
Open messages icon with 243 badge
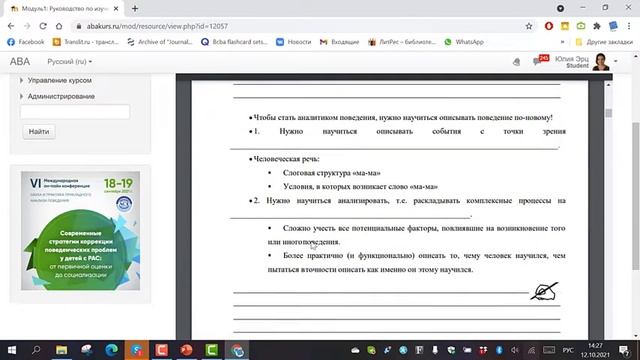point(540,60)
